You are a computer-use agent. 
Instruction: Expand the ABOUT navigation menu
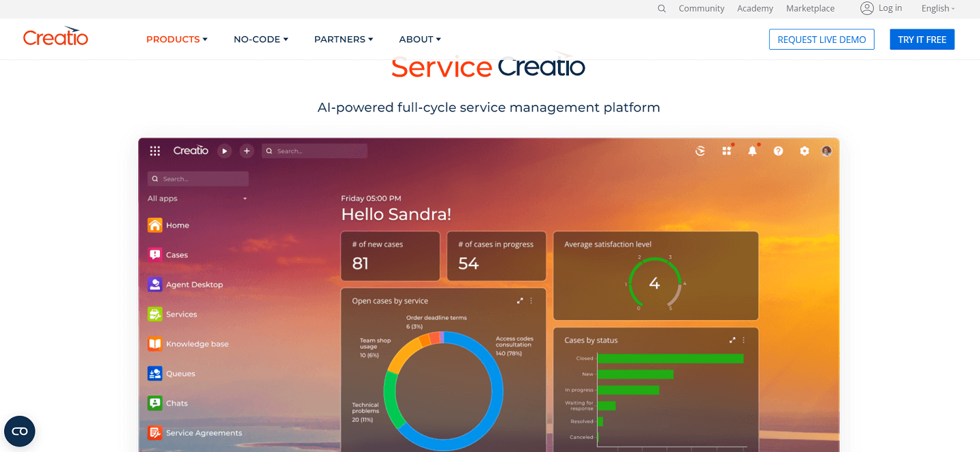click(420, 39)
